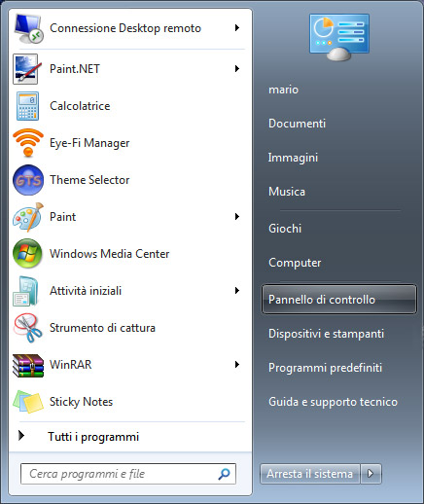Open Strumento di cattura scissors icon
The image size is (424, 504).
[27, 328]
